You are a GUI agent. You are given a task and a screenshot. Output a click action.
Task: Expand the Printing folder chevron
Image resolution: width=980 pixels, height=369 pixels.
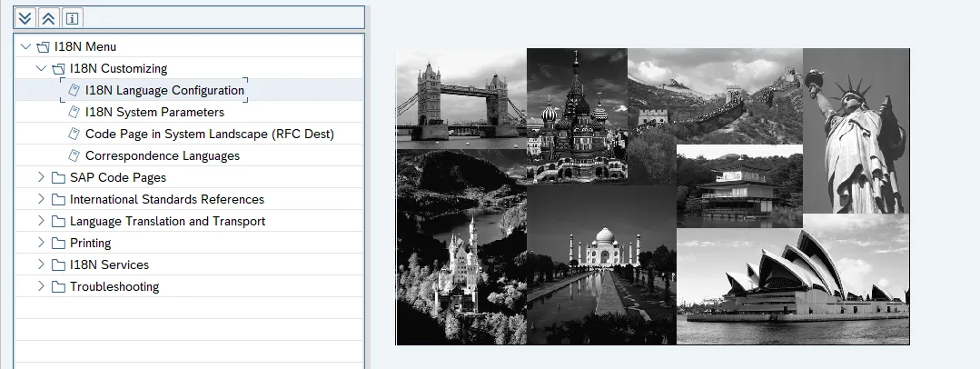tap(41, 243)
